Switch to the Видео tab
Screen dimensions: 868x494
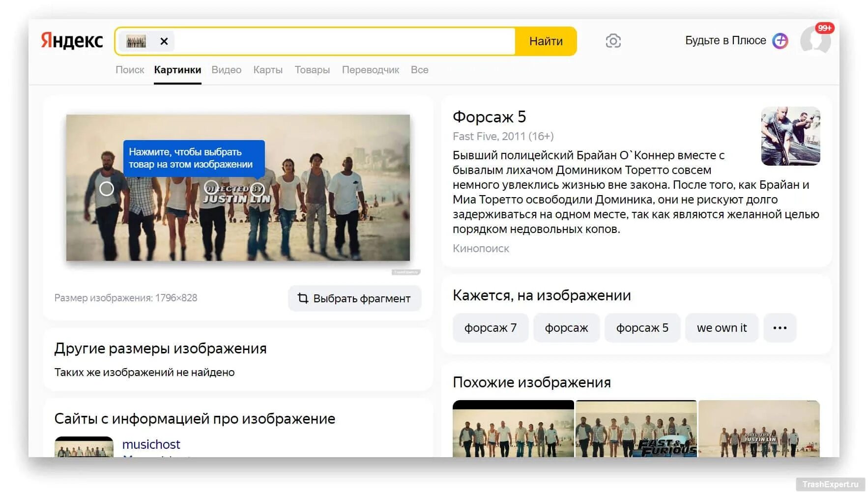[226, 70]
